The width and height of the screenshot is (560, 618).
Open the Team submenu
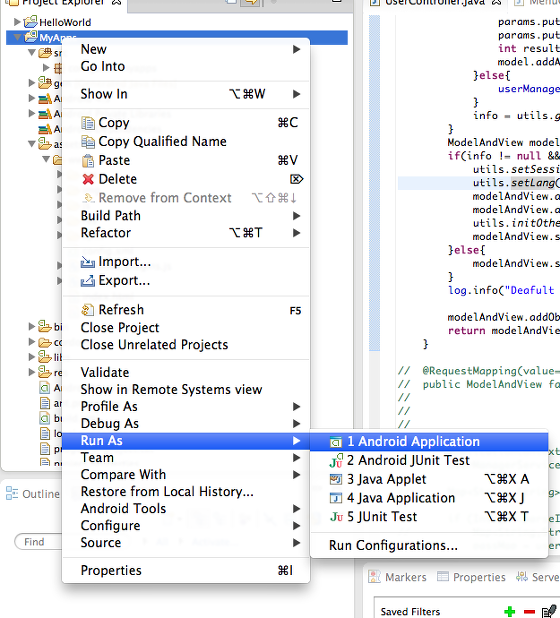click(186, 458)
